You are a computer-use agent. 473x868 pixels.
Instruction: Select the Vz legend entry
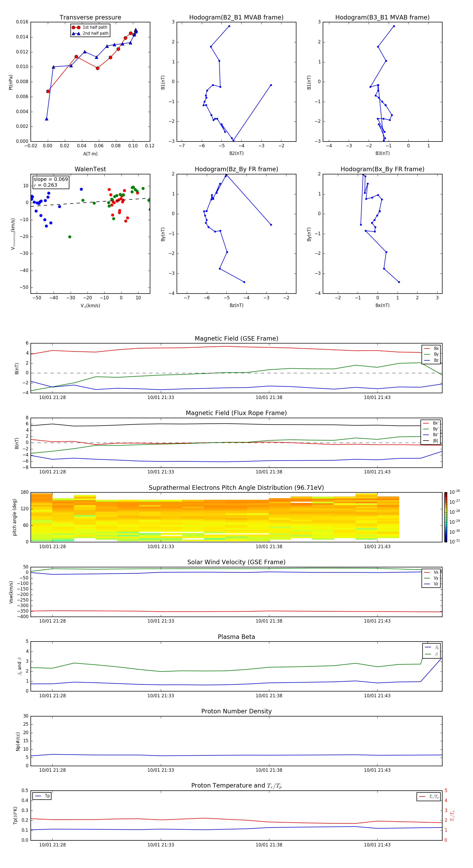click(x=431, y=584)
